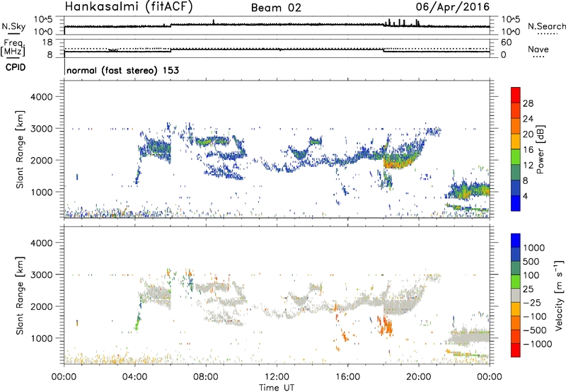This screenshot has height=392, width=566.
Task: Click the '28' tick on power colorbar
Action: [x=528, y=103]
